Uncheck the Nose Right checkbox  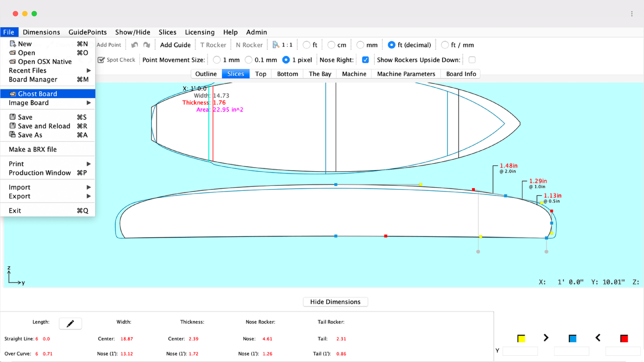click(x=365, y=60)
